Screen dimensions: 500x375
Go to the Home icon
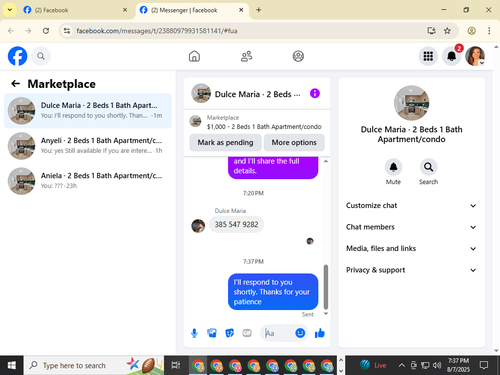click(x=194, y=56)
